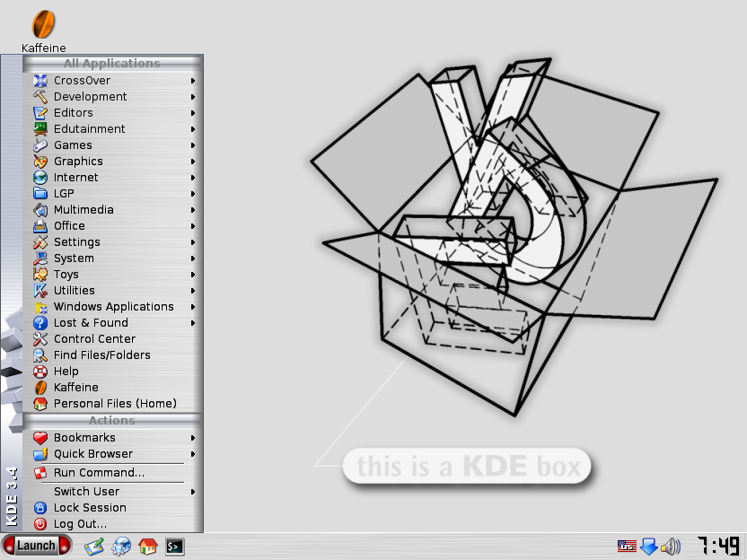747x560 pixels.
Task: Select the System menu entry
Action: click(113, 258)
